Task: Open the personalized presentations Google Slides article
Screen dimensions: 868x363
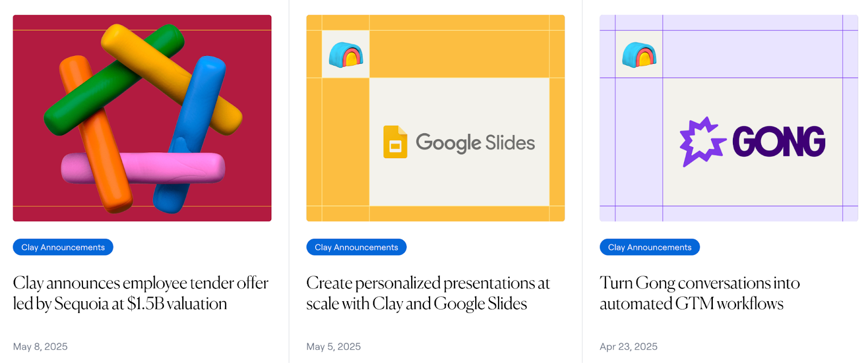Action: 428,293
